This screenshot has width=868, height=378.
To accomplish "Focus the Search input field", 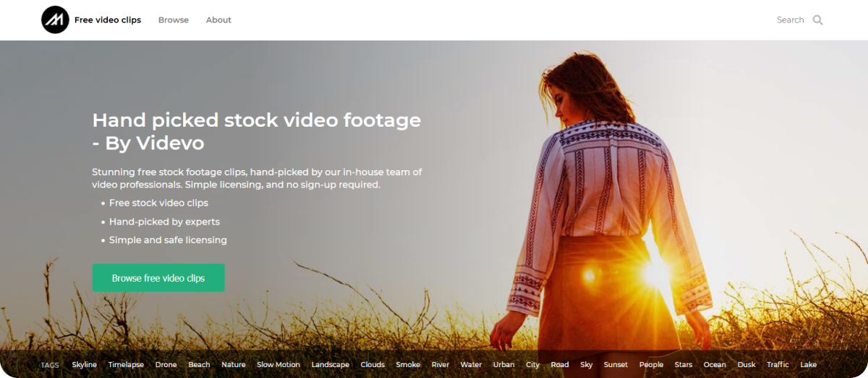I will point(790,20).
